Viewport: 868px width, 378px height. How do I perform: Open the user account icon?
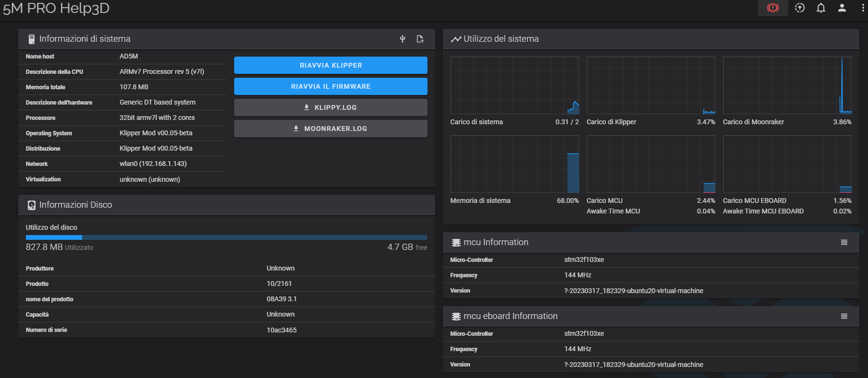tap(842, 8)
